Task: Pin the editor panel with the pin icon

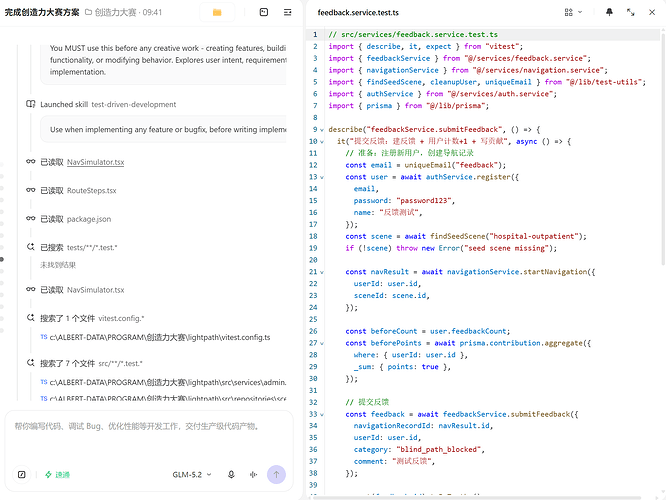Action: click(609, 12)
